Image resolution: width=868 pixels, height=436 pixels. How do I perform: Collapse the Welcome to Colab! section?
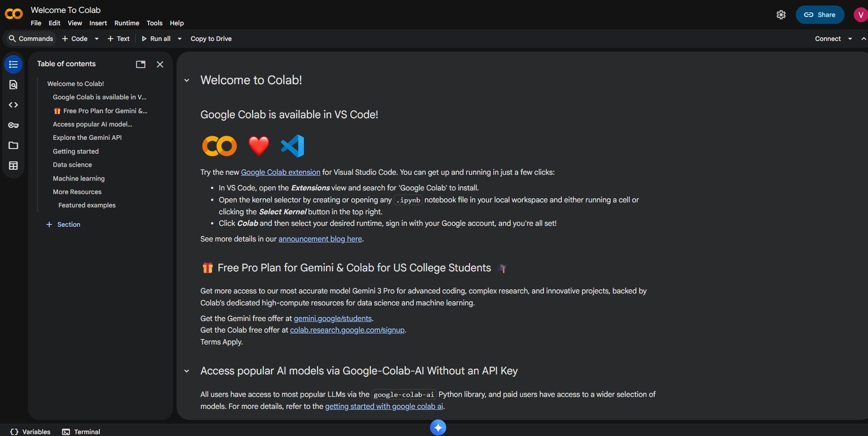point(187,80)
